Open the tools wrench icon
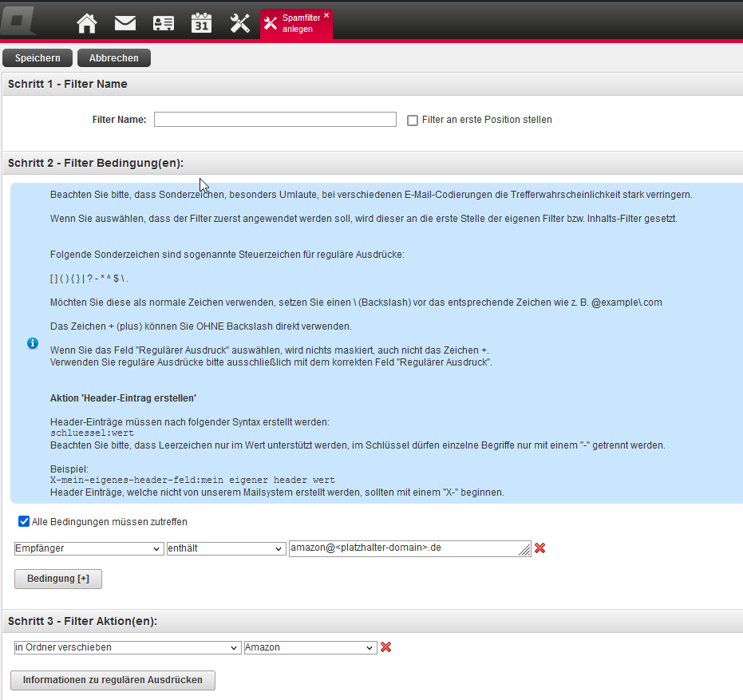This screenshot has width=743, height=700. (x=239, y=23)
